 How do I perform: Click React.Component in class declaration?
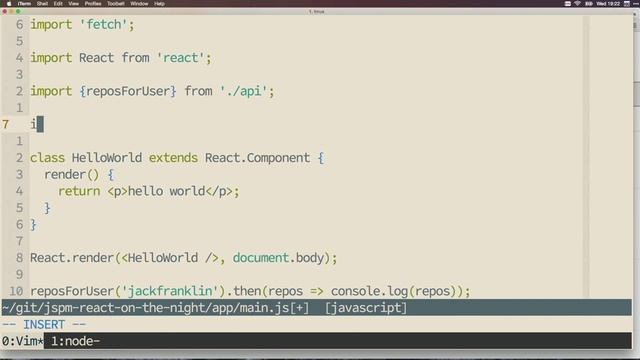pyautogui.click(x=257, y=158)
